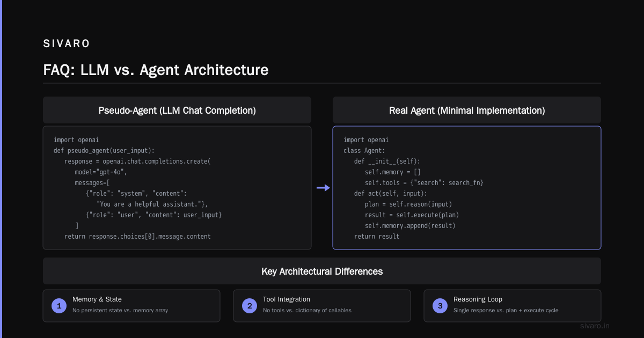The image size is (644, 338).
Task: Click the numbered circle 3 icon
Action: pos(440,306)
